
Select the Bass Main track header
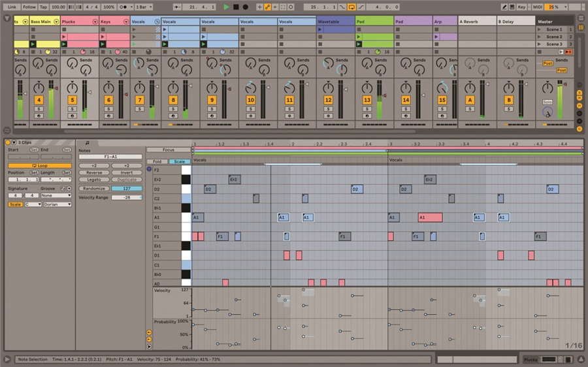pos(42,22)
